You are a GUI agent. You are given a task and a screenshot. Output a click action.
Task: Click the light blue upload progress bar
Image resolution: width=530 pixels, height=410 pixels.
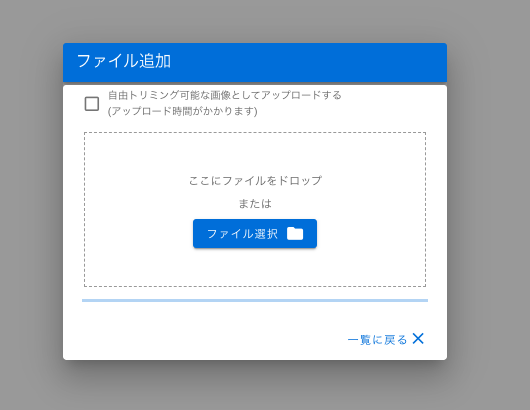[255, 300]
